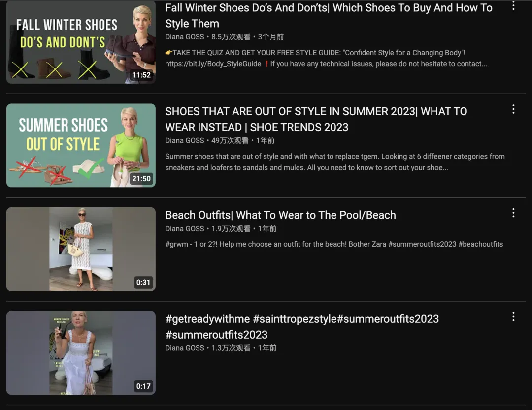Visit Diana GOSS channel under Fall Winter video
The image size is (532, 410).
click(x=185, y=37)
